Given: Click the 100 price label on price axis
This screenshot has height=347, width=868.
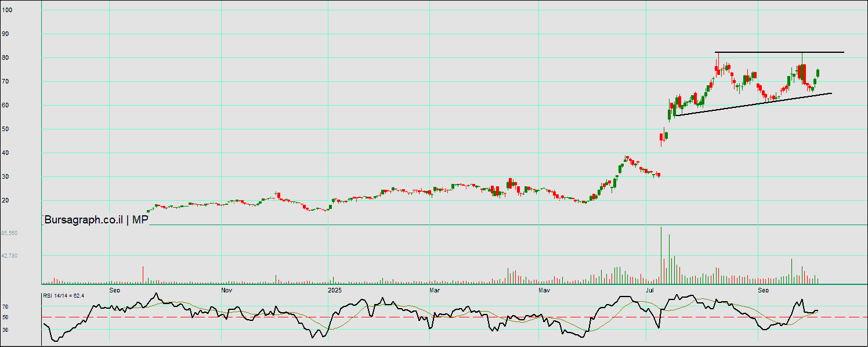Looking at the screenshot, I should point(7,10).
